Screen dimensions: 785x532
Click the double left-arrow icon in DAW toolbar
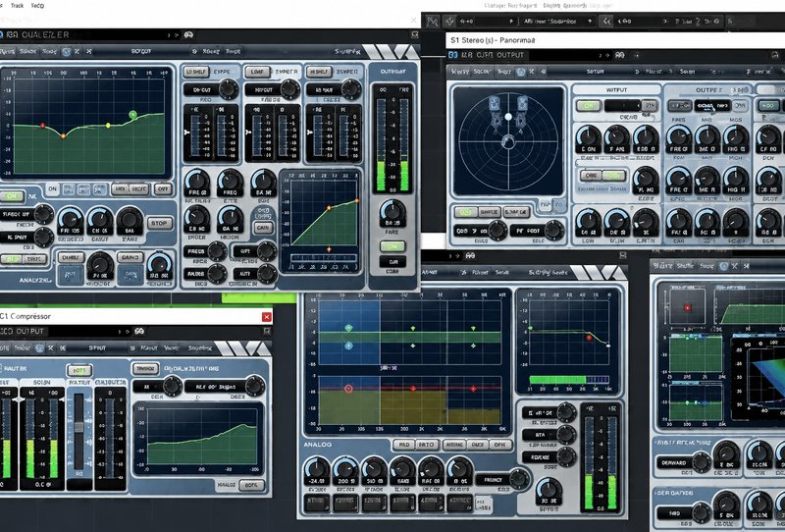(606, 21)
